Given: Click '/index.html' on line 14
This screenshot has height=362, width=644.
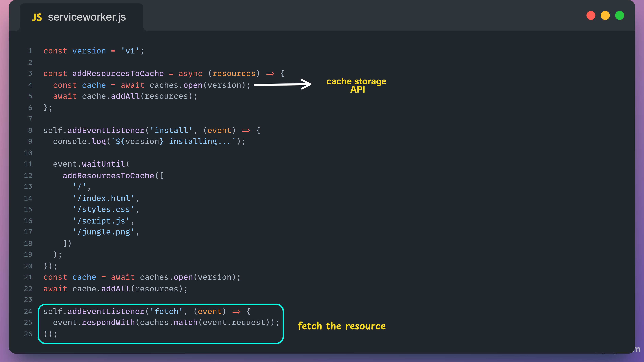Looking at the screenshot, I should click(x=103, y=198).
